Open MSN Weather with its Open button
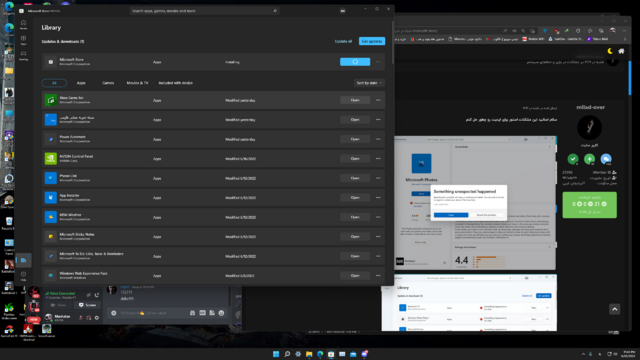 point(355,217)
